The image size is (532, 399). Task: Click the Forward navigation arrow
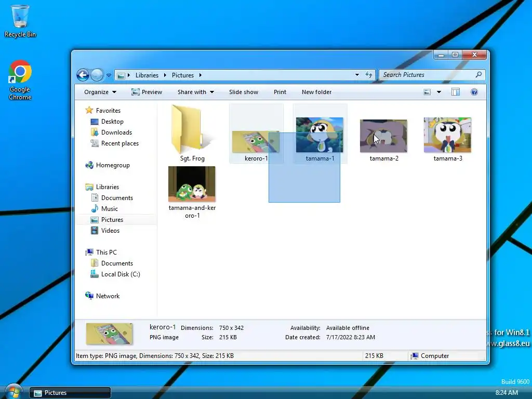coord(97,75)
